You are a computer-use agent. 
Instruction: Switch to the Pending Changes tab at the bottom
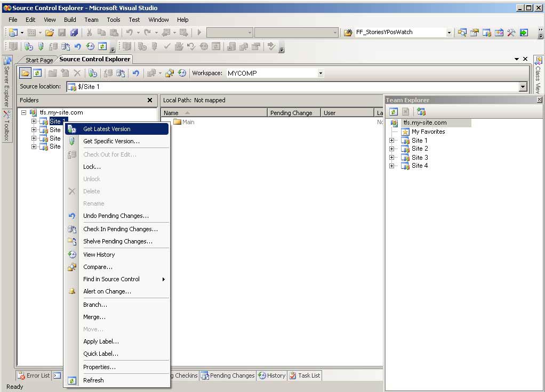228,375
